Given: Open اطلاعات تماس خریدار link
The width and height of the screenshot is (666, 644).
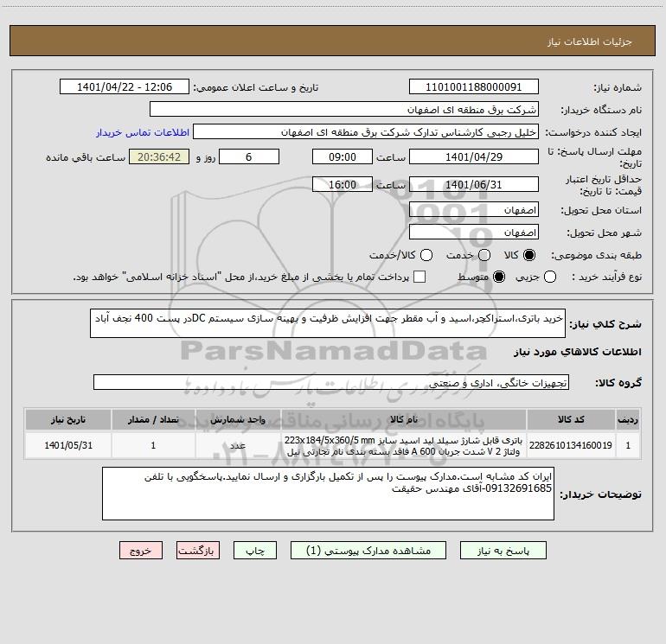Looking at the screenshot, I should pos(143,132).
